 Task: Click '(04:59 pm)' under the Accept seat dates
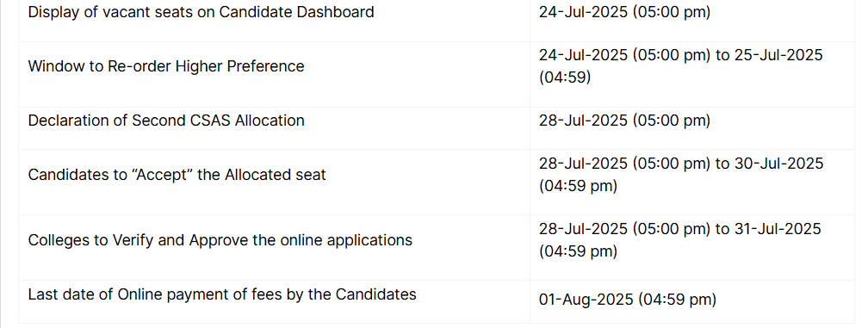click(x=578, y=186)
